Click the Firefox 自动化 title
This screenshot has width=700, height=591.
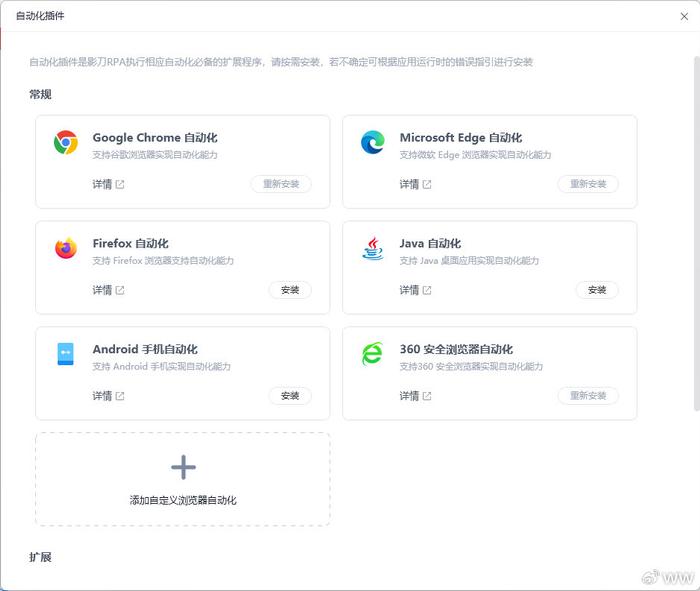click(x=130, y=243)
